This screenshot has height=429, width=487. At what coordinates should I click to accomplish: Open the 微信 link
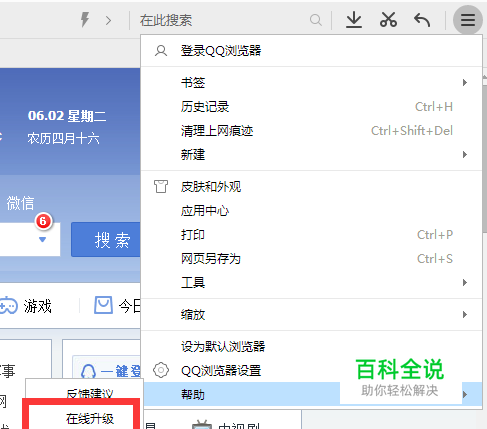pyautogui.click(x=20, y=203)
